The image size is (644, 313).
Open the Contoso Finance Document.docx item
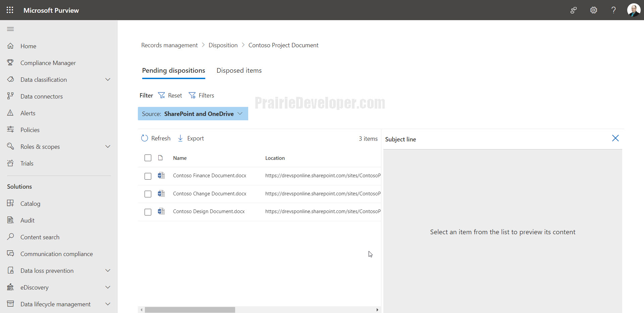click(x=210, y=175)
